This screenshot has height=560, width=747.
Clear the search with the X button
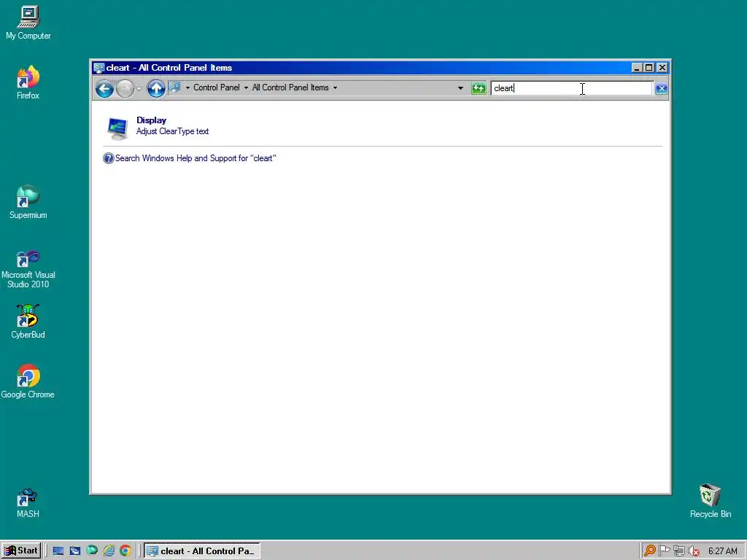coord(661,88)
